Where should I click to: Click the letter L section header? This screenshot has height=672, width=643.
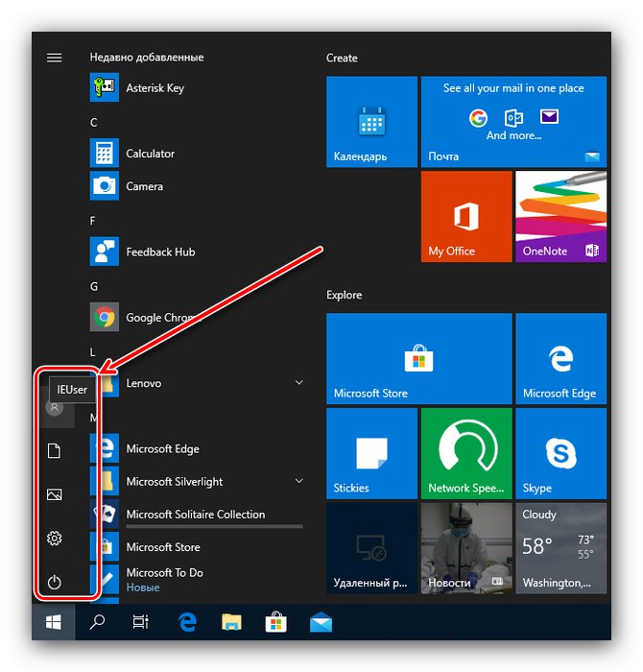(x=92, y=352)
